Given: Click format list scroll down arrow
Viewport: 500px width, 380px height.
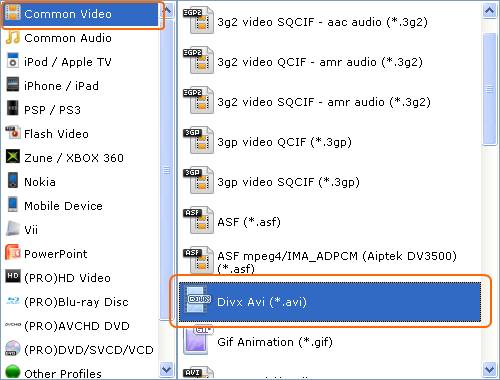Looking at the screenshot, I should (x=489, y=369).
